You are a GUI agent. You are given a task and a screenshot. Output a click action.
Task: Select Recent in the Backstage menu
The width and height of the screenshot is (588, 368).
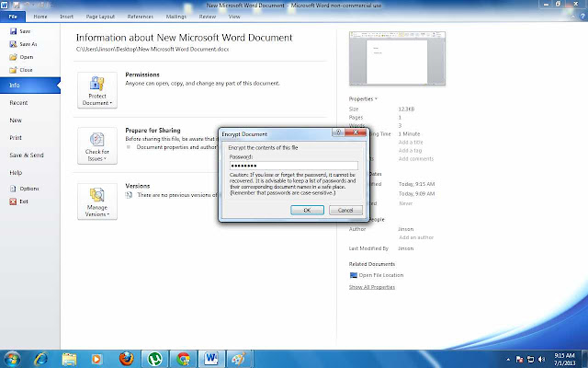(18, 103)
